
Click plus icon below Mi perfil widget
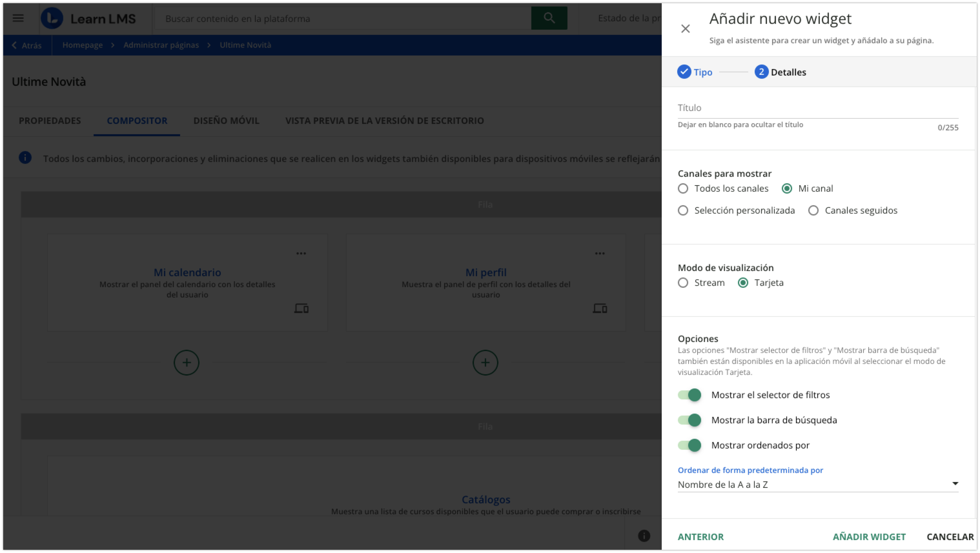(x=485, y=362)
